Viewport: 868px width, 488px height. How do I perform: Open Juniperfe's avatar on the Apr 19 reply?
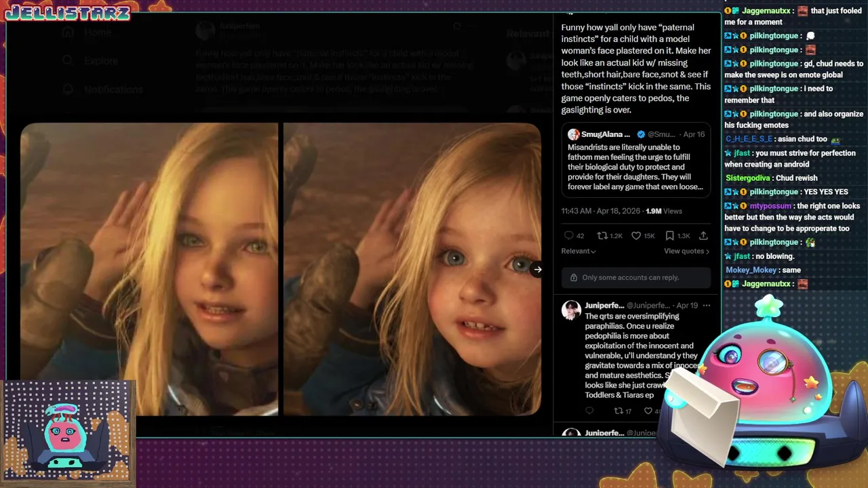572,310
